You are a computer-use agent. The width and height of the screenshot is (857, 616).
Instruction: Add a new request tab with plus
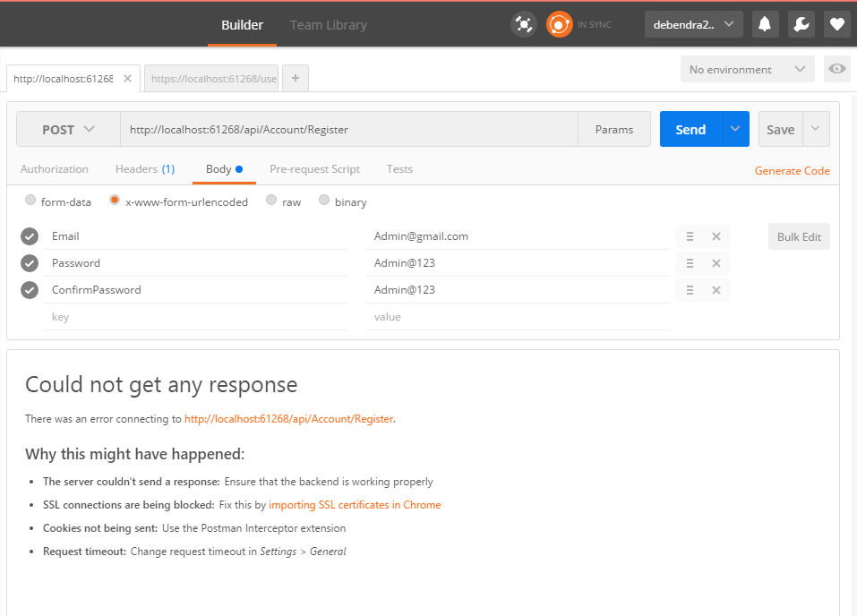pyautogui.click(x=296, y=78)
